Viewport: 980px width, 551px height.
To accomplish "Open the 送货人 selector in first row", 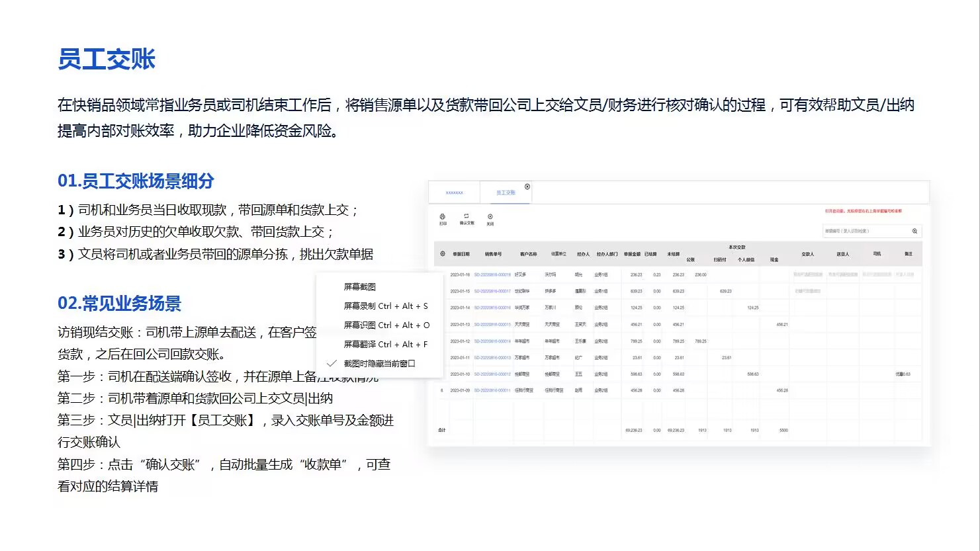I will click(842, 275).
